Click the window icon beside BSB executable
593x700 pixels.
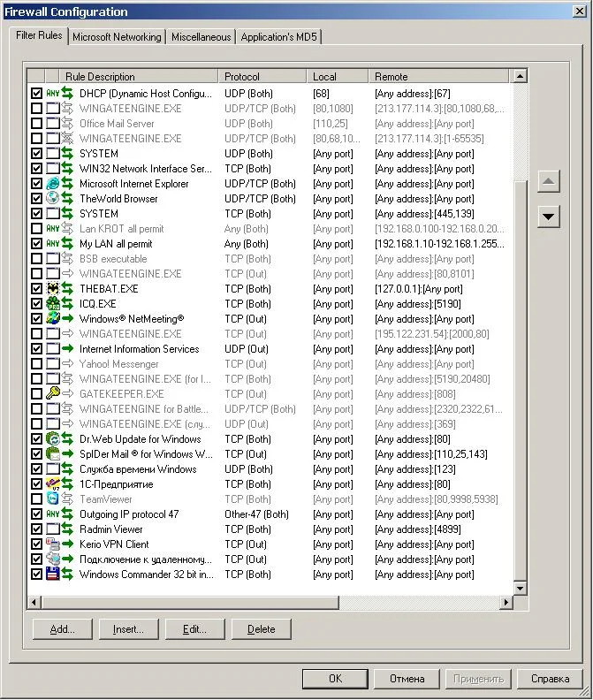(53, 258)
